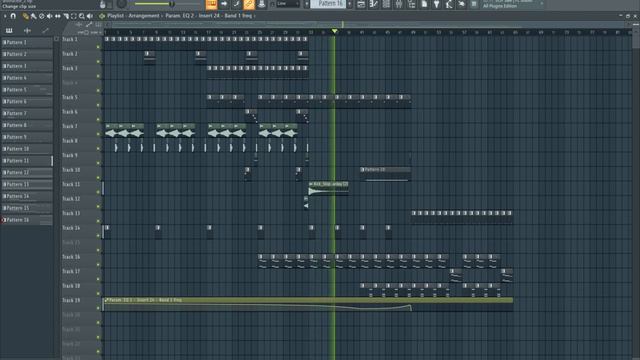Open the step sequencer grid icon

[386, 4]
